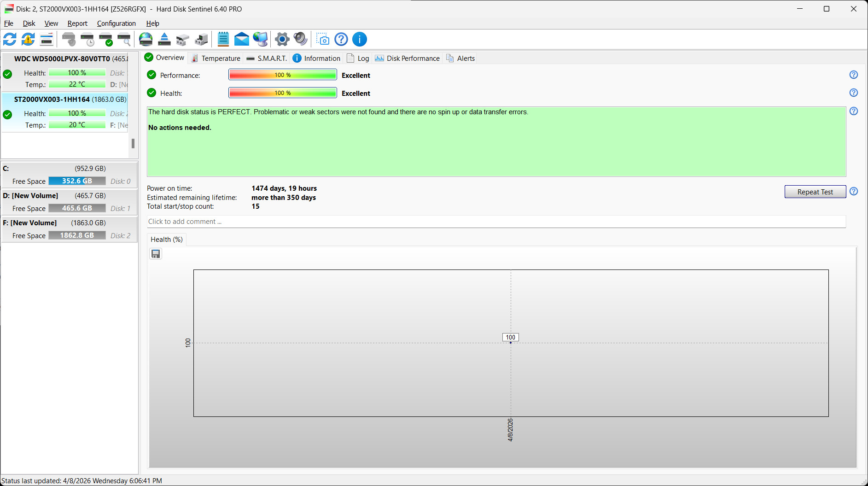Click the blue Info about icon

(x=360, y=39)
